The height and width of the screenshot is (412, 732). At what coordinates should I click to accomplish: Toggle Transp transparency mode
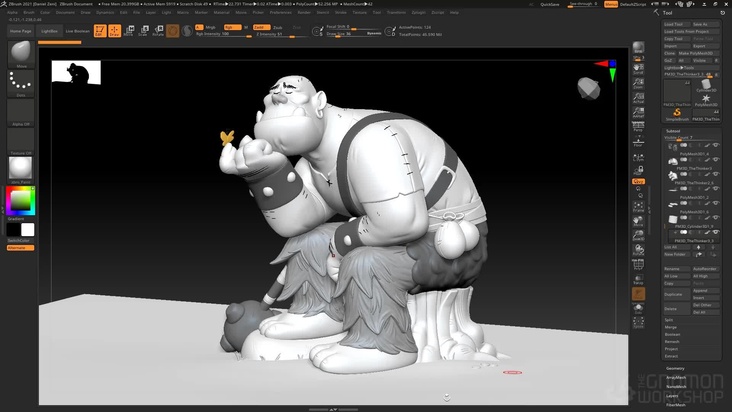pyautogui.click(x=638, y=279)
